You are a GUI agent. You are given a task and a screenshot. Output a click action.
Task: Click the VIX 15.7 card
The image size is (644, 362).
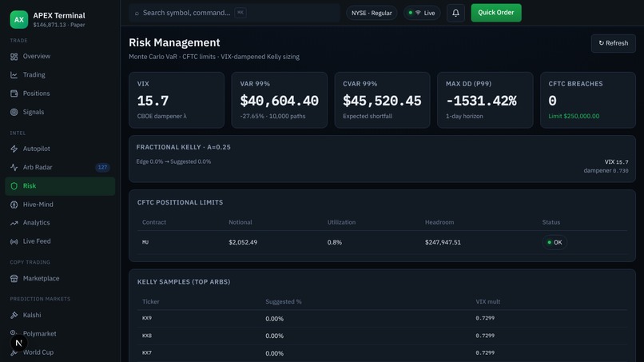coord(177,100)
